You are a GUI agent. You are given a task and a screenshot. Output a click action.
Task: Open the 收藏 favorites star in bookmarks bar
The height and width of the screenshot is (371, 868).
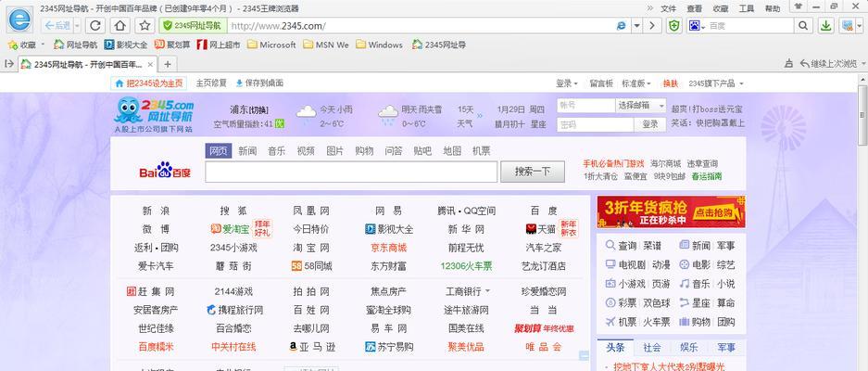pos(23,45)
